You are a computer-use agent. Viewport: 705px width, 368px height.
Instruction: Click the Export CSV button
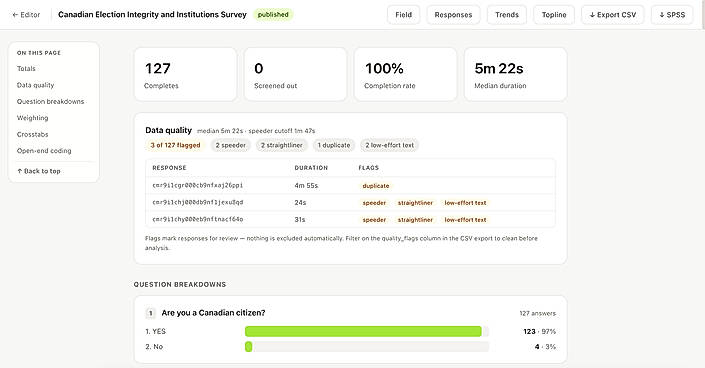click(x=612, y=15)
